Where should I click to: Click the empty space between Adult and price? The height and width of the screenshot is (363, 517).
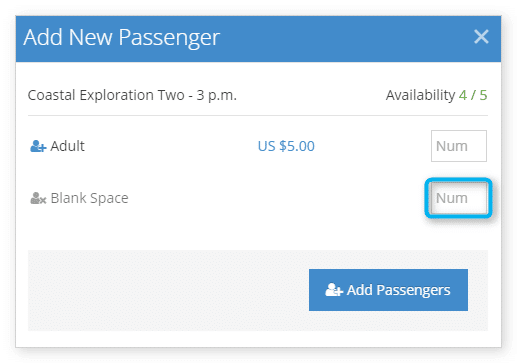coord(170,146)
